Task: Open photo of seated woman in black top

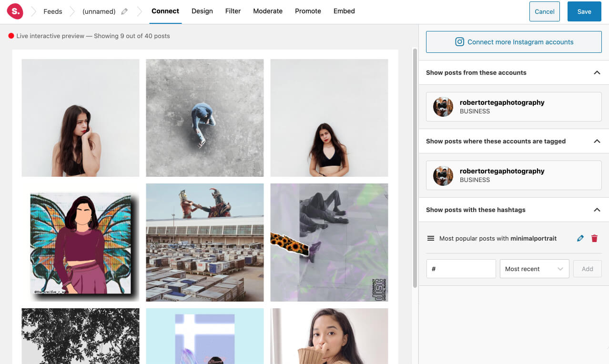Action: click(329, 118)
